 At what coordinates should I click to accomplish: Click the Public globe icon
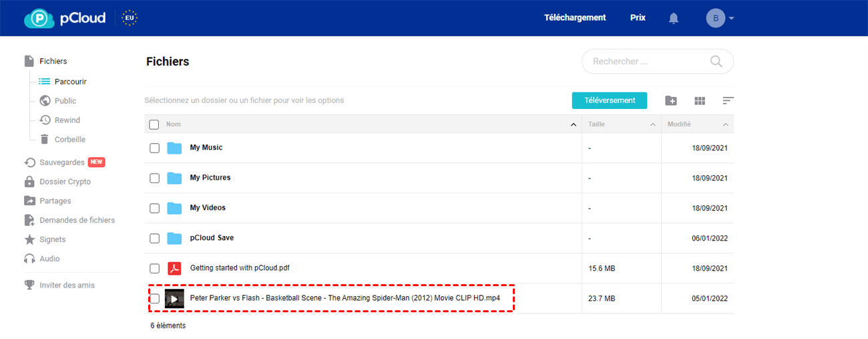tap(45, 101)
